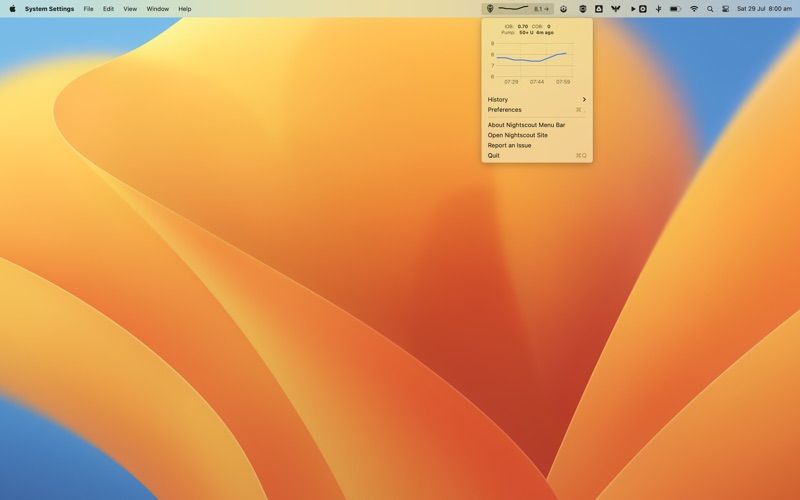
Task: Open the Help menu
Action: click(185, 9)
